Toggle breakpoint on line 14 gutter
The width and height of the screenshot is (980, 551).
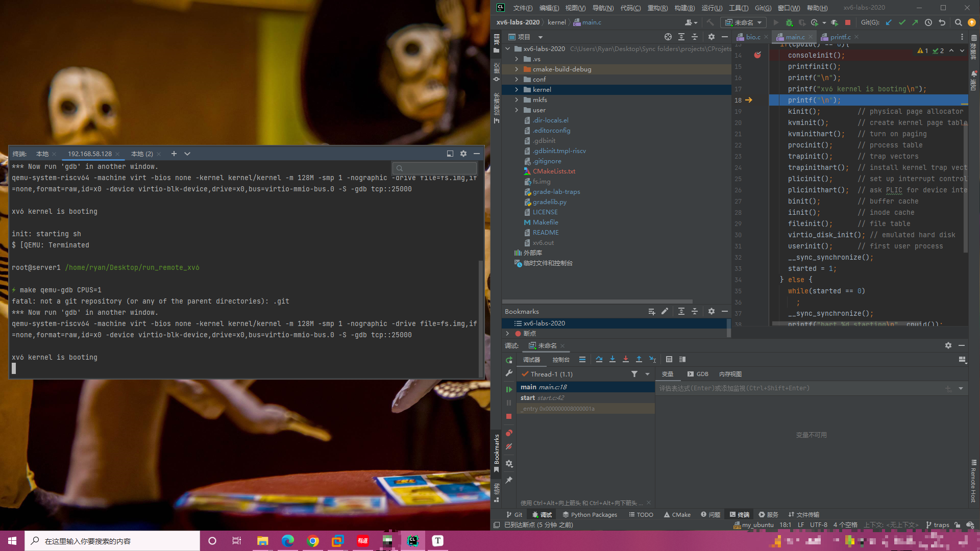pos(757,55)
